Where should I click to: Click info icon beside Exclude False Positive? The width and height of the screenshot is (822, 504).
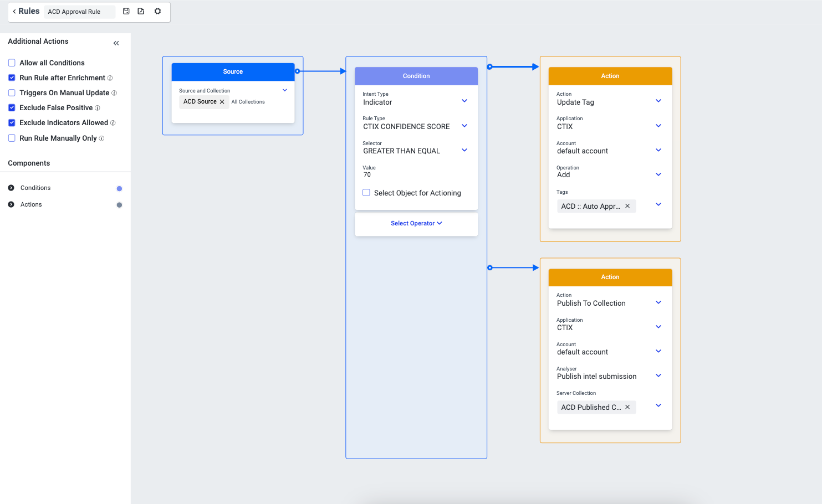98,108
